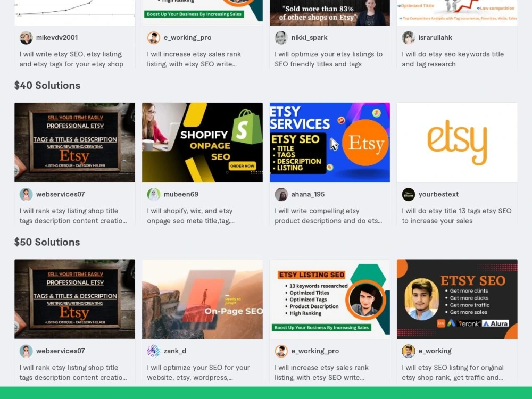
Task: Click the On-Page SEO cliff image
Action: [x=202, y=299]
